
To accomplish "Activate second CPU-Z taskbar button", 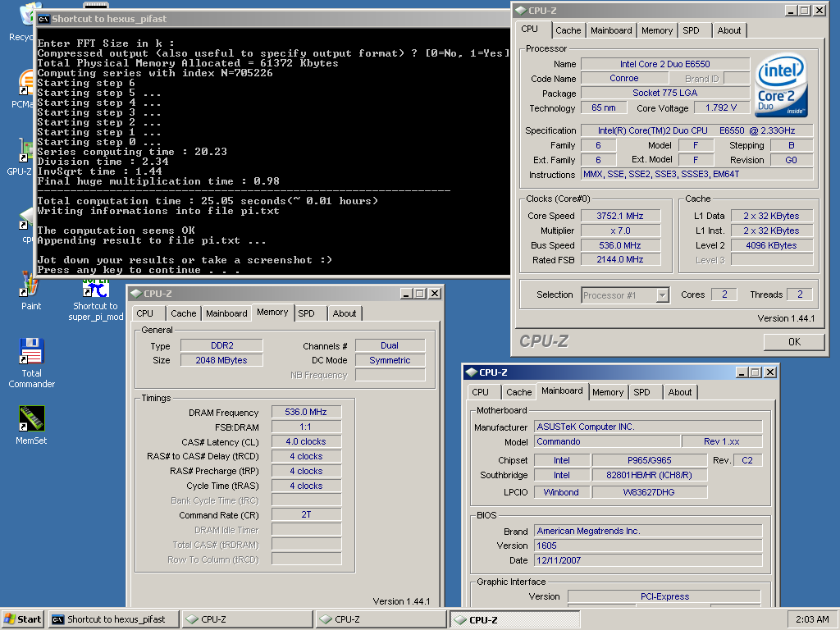I will (381, 619).
